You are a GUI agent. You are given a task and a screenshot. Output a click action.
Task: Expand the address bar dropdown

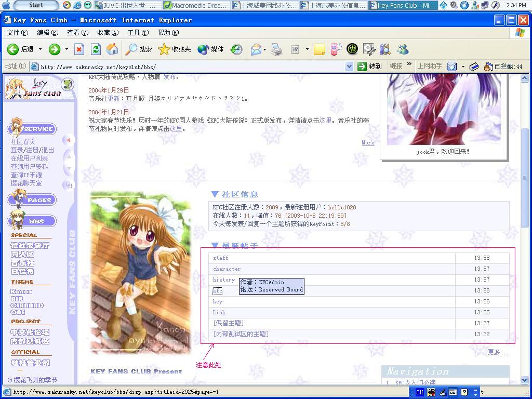point(350,67)
